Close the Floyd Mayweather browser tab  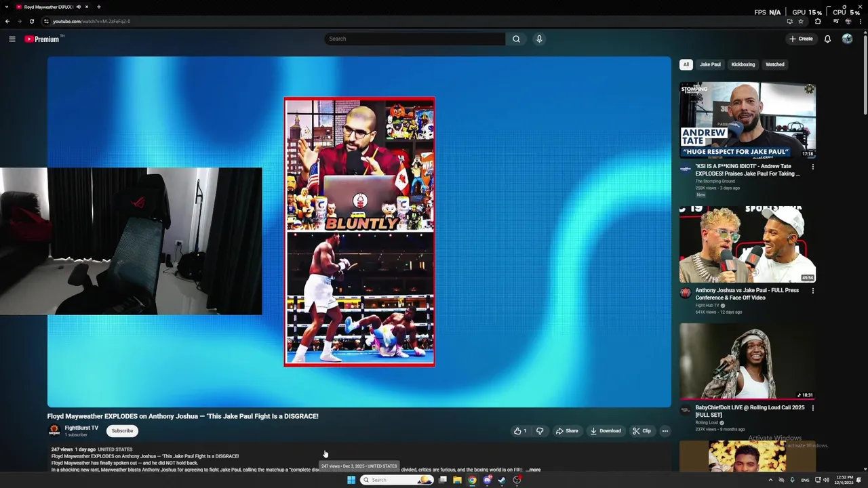tap(87, 7)
